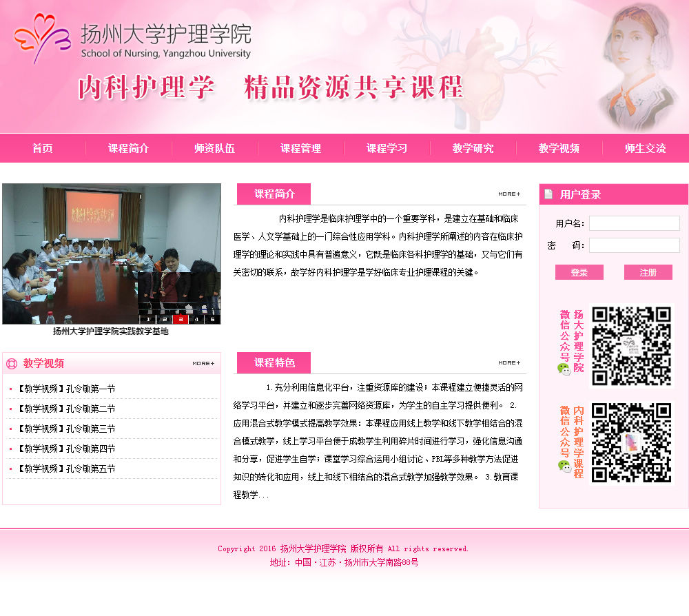Screen dimensions: 689x616
Task: Open MORE+ link in 课程特色 section
Action: click(509, 363)
